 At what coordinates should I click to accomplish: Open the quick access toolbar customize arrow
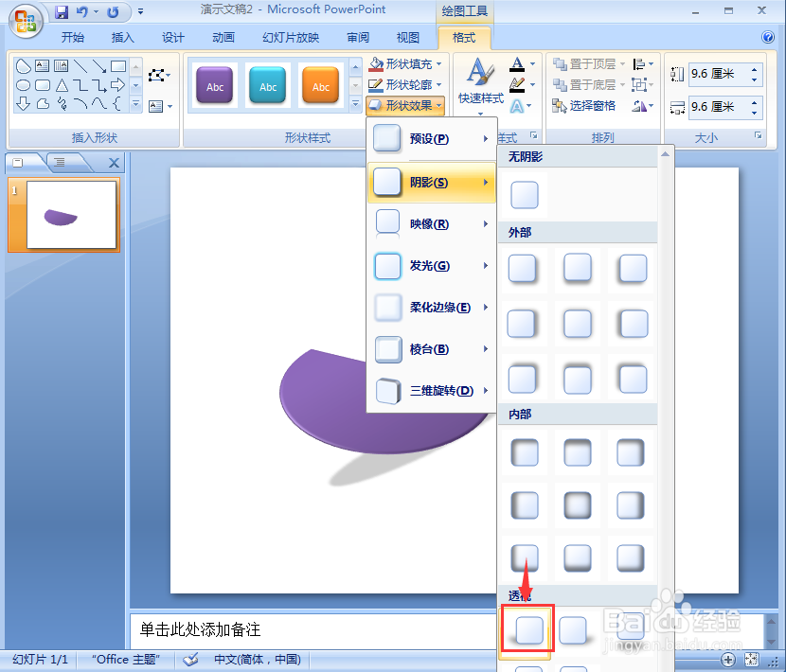[x=140, y=11]
